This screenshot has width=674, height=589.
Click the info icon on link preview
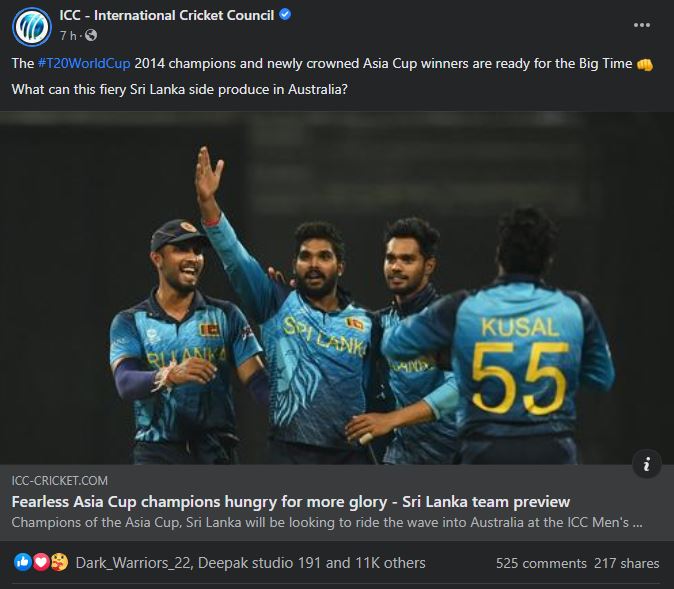(x=646, y=464)
